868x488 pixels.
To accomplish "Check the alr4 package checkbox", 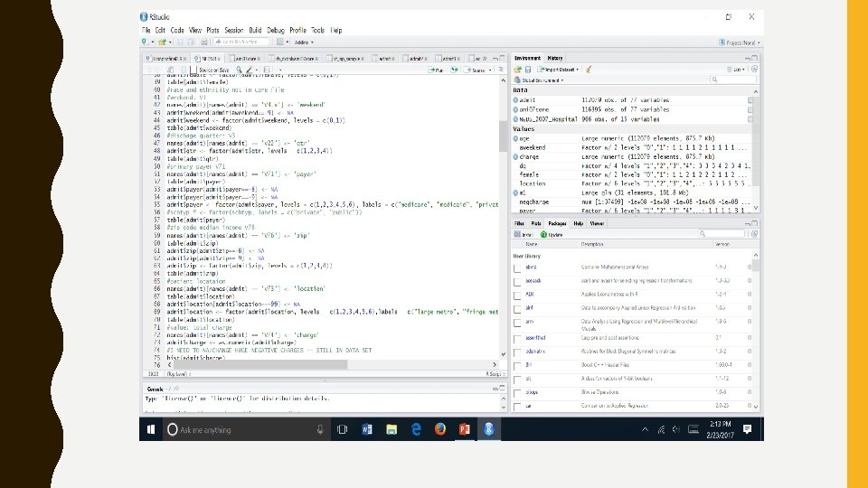I will (x=517, y=309).
